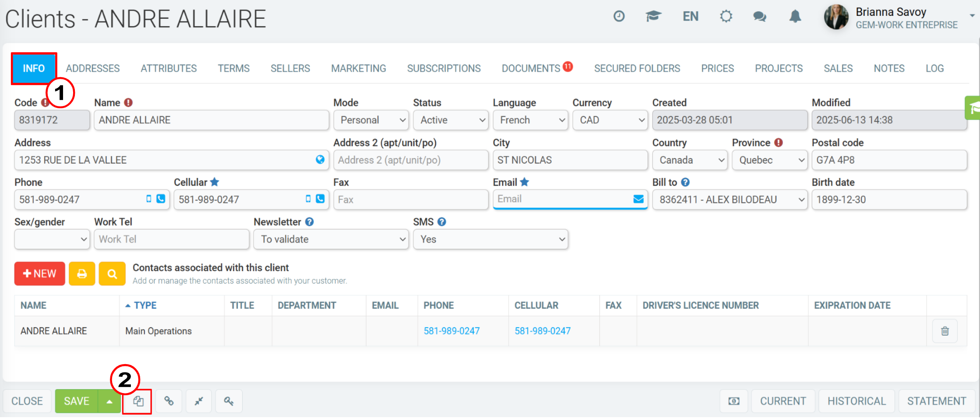Switch to the ADDRESSES tab
This screenshot has height=418, width=980.
click(x=93, y=68)
